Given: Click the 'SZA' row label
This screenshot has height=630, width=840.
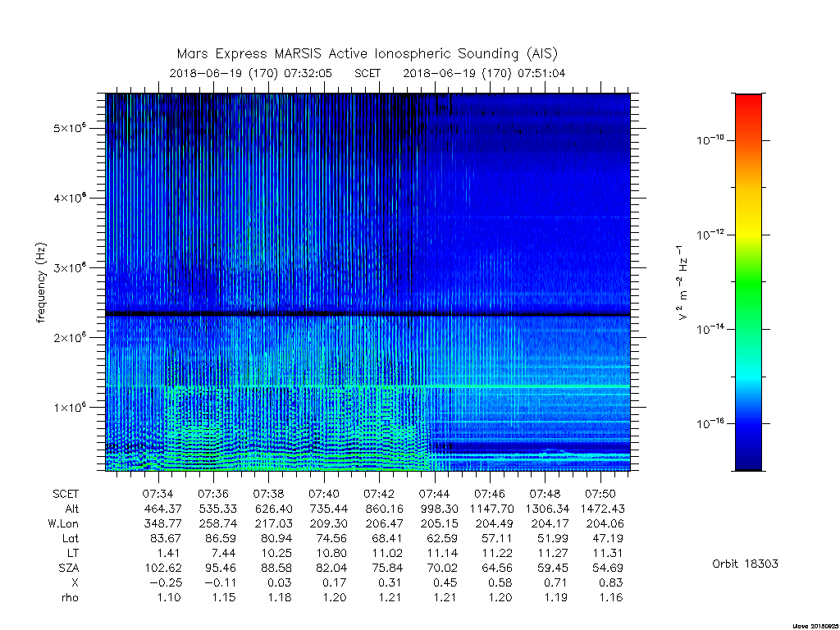Looking at the screenshot, I should point(69,568).
